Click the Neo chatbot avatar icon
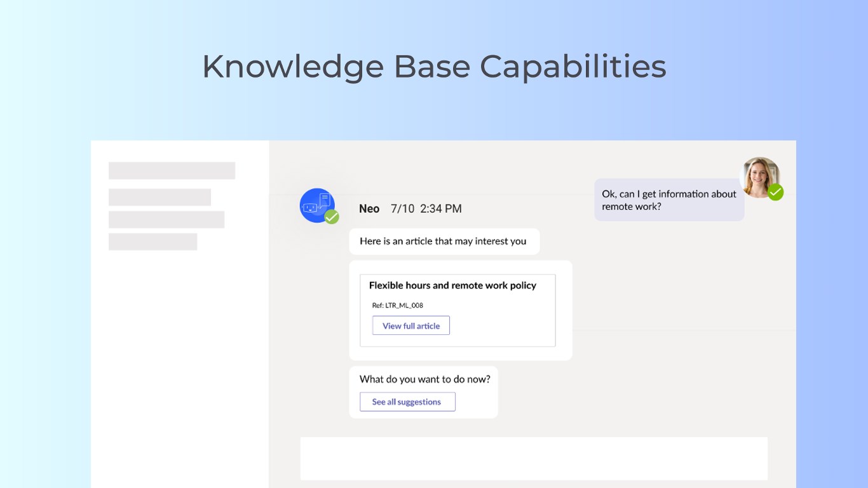 (316, 205)
